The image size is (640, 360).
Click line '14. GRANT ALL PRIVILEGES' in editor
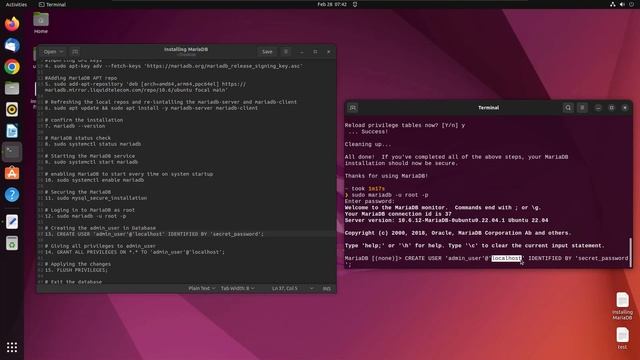[135, 252]
